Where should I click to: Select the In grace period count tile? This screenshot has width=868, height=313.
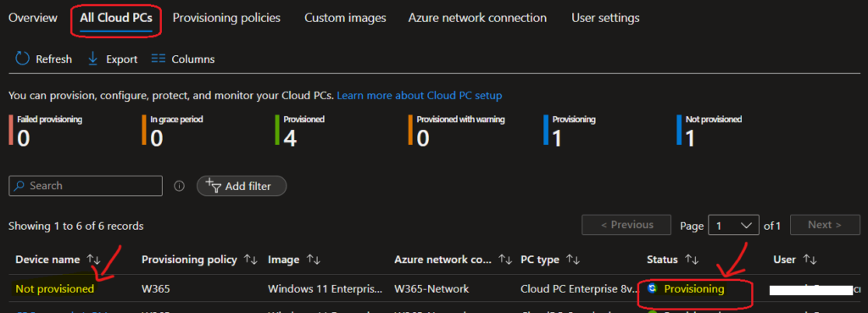pyautogui.click(x=174, y=130)
